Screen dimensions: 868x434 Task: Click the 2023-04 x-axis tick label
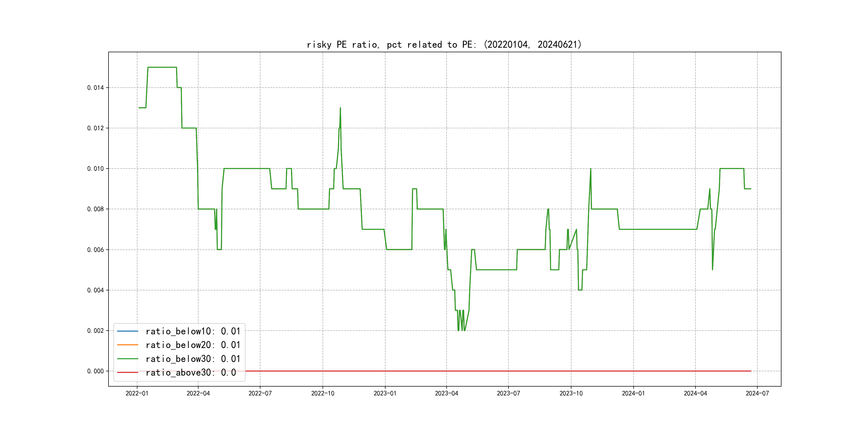pos(447,393)
